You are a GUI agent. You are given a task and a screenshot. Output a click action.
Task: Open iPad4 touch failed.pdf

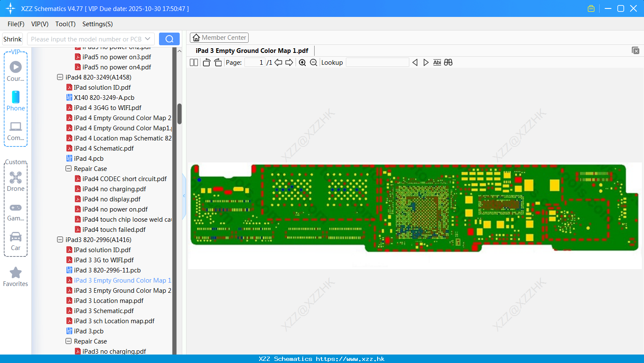coord(114,230)
